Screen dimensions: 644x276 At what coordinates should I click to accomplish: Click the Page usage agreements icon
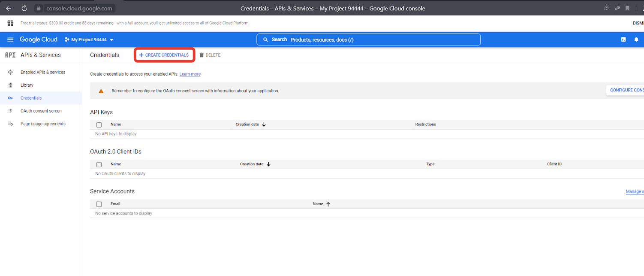click(x=10, y=124)
